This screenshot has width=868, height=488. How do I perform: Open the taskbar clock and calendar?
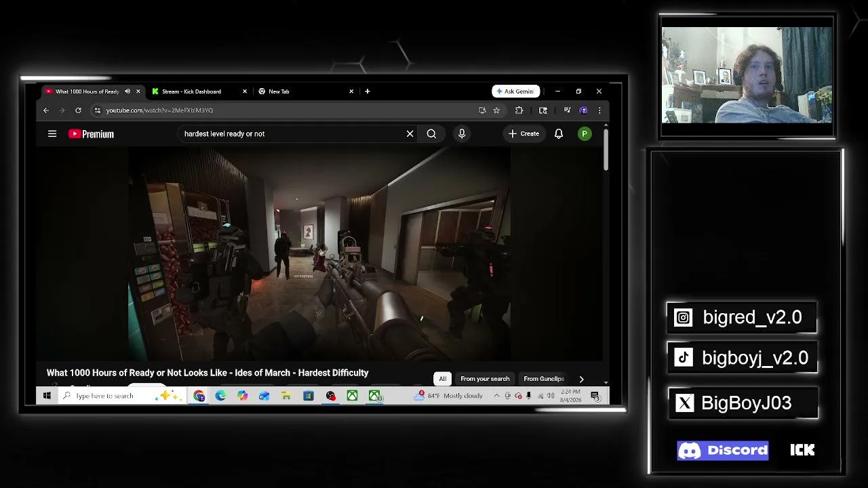(571, 396)
